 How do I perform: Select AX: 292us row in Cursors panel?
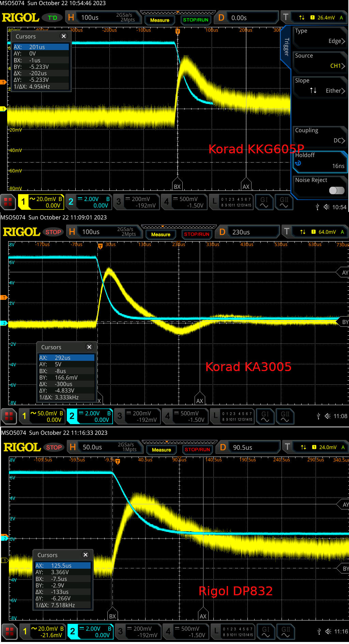(66, 358)
